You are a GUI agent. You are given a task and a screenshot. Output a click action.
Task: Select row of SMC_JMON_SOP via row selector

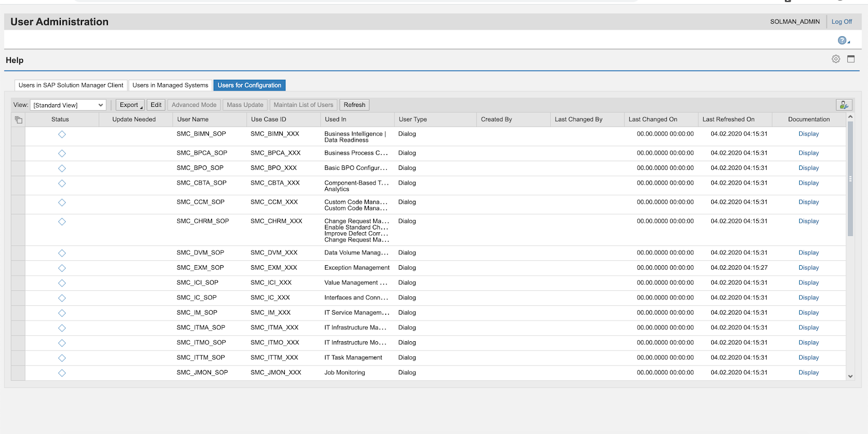tap(18, 373)
